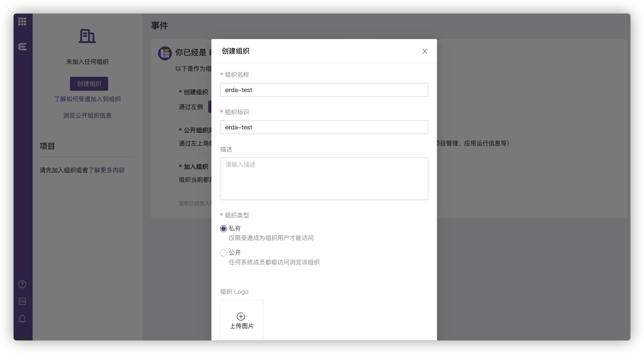Click the 组织名称 input field
This screenshot has width=644, height=354.
coord(324,90)
